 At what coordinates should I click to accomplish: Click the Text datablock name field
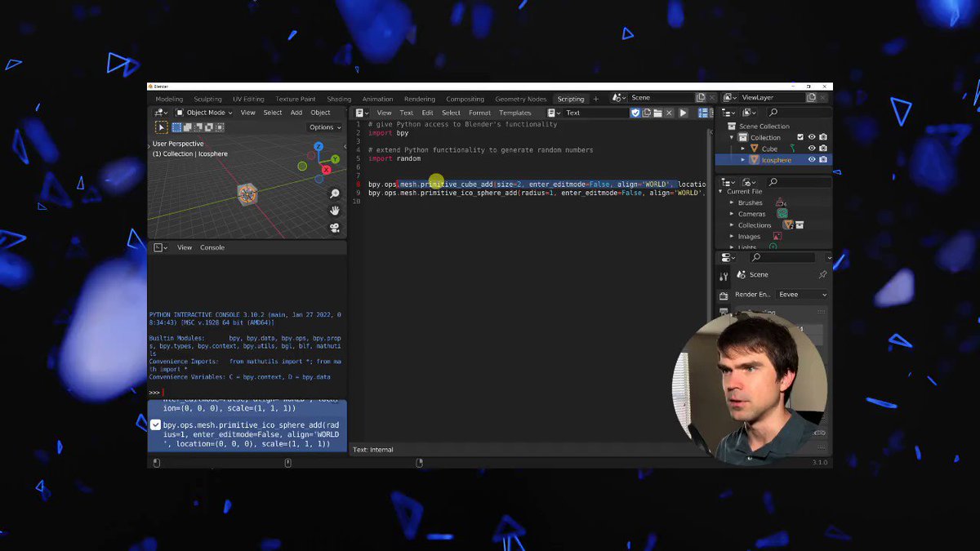tap(595, 113)
